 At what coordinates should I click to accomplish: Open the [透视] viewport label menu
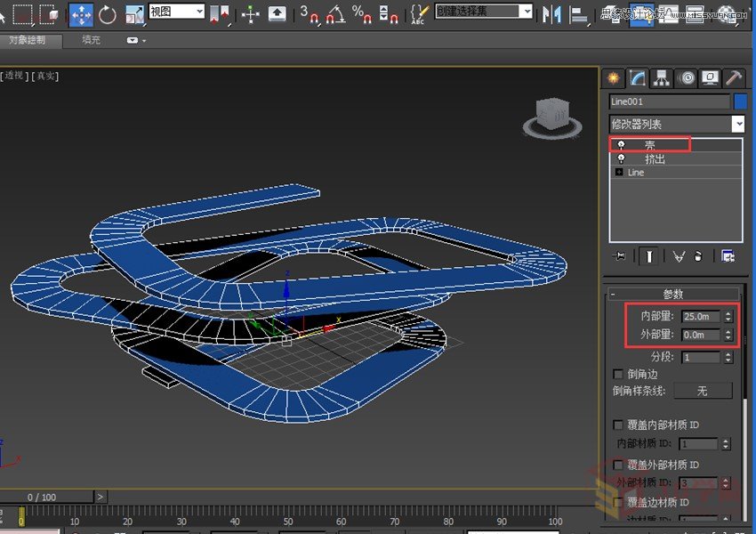pyautogui.click(x=14, y=76)
